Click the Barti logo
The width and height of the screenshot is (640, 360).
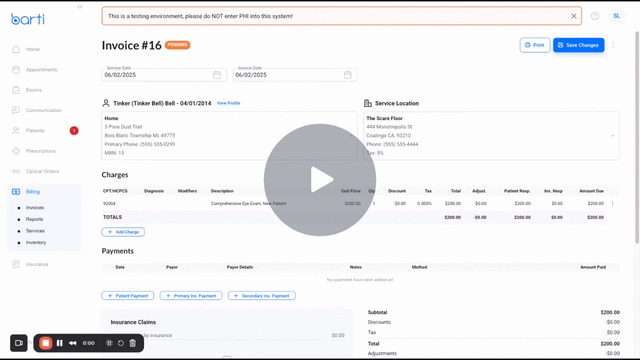pyautogui.click(x=28, y=19)
